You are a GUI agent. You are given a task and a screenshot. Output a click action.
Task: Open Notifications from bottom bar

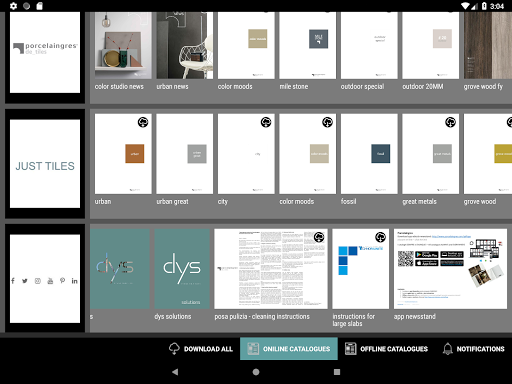tap(473, 349)
